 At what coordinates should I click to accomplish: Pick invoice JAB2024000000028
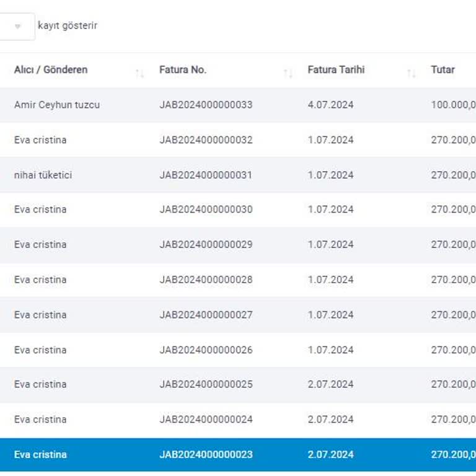(x=206, y=280)
